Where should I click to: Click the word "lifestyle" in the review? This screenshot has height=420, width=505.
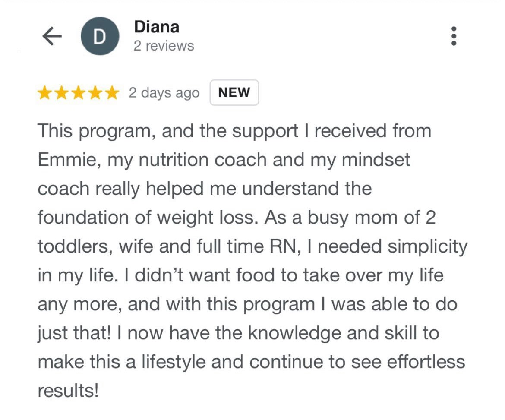(x=183, y=362)
